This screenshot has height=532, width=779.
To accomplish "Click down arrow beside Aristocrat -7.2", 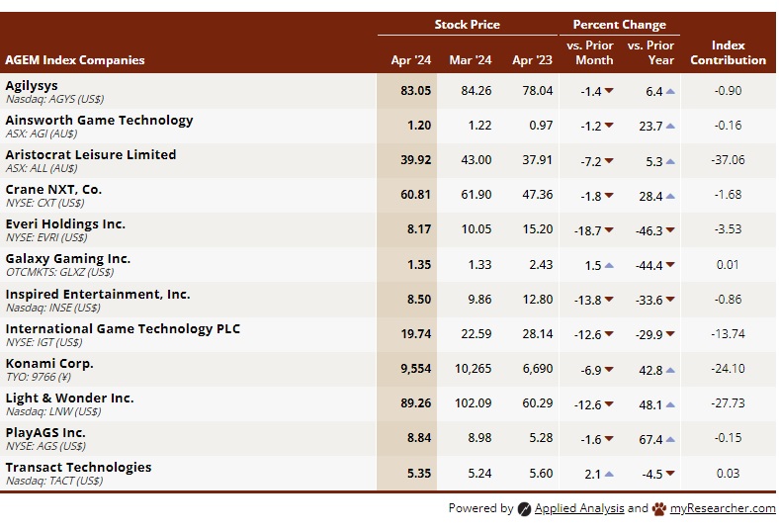I will (609, 160).
